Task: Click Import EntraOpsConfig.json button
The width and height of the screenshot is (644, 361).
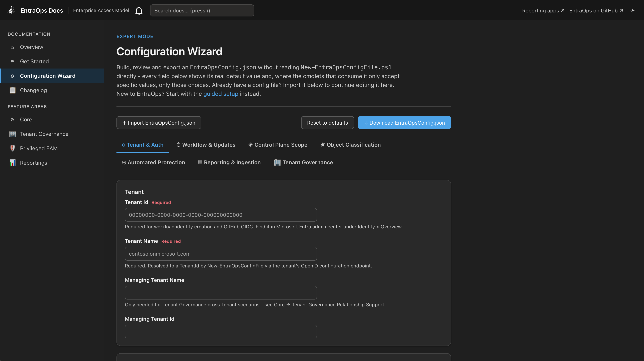Action: pyautogui.click(x=159, y=123)
